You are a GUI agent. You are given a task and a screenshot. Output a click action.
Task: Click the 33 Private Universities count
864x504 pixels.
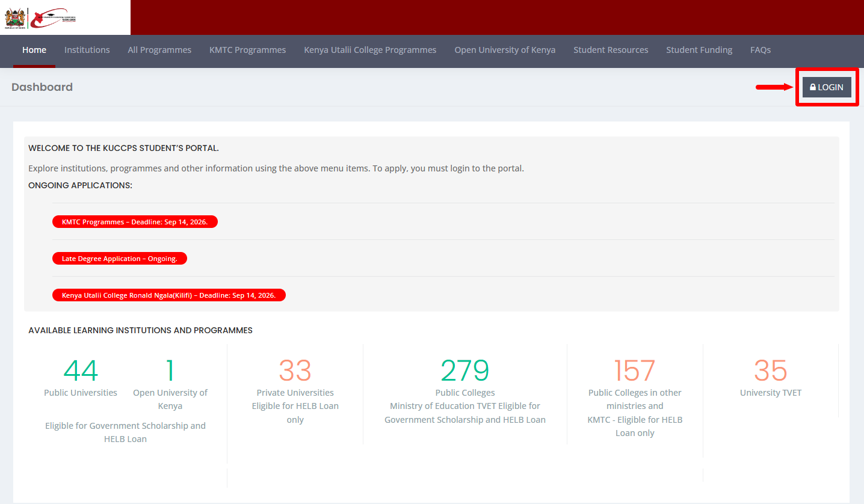point(295,370)
